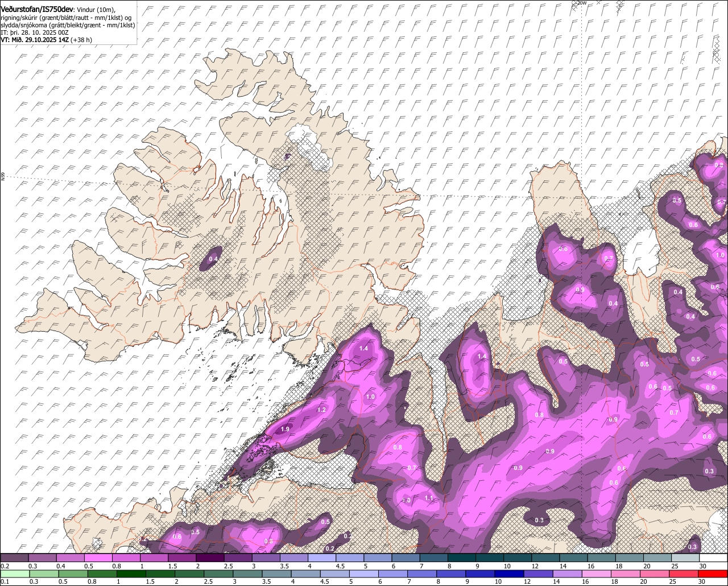Pick the upper legend swatch labeled 0.8
This screenshot has height=586, width=728.
(126, 558)
